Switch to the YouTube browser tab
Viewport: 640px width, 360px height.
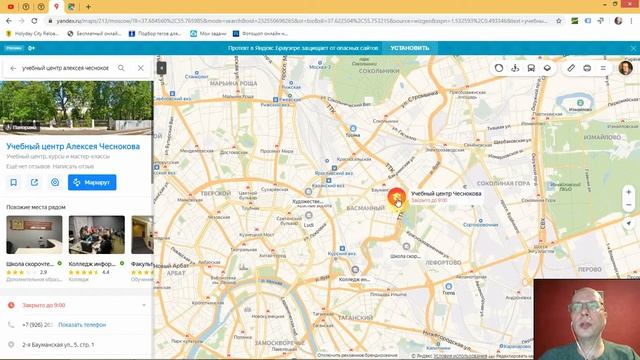click(x=11, y=7)
